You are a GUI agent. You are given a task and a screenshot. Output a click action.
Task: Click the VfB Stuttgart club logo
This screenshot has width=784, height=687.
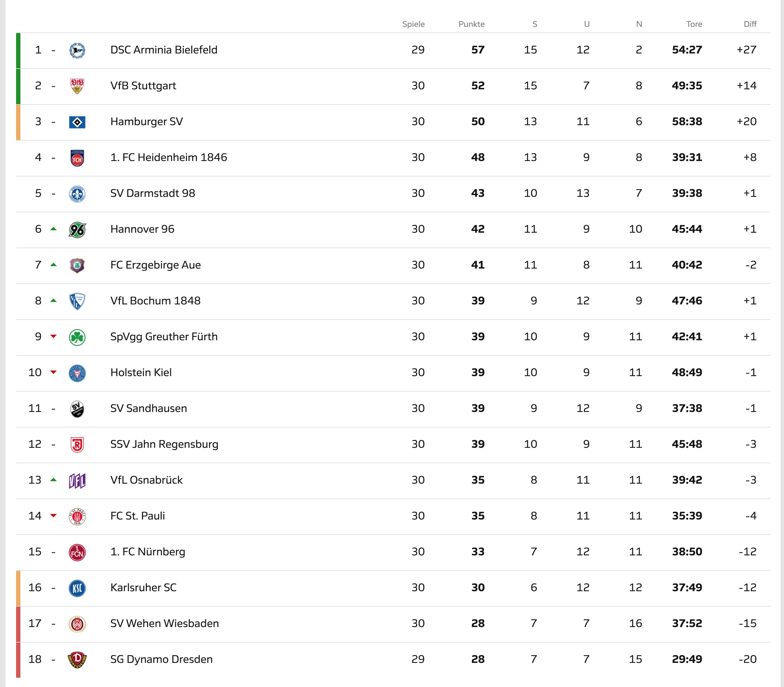tap(77, 86)
